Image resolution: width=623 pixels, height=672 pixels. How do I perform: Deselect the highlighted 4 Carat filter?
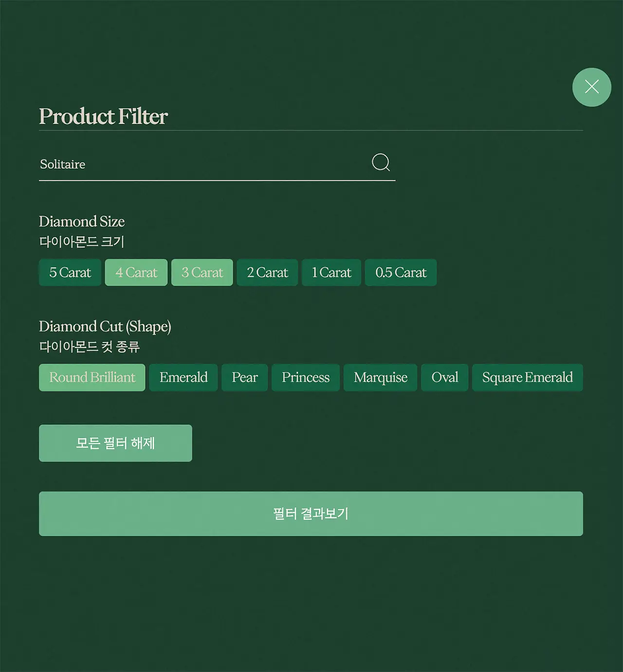136,272
